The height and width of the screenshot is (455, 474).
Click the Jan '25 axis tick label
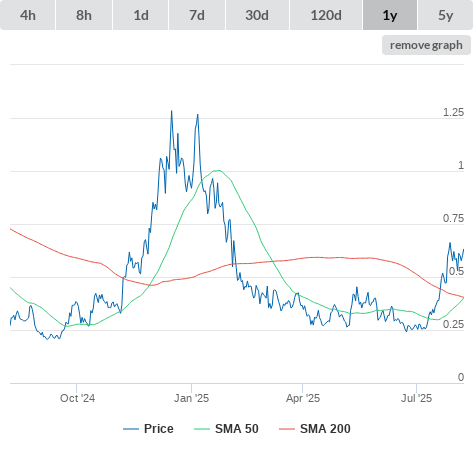point(191,398)
